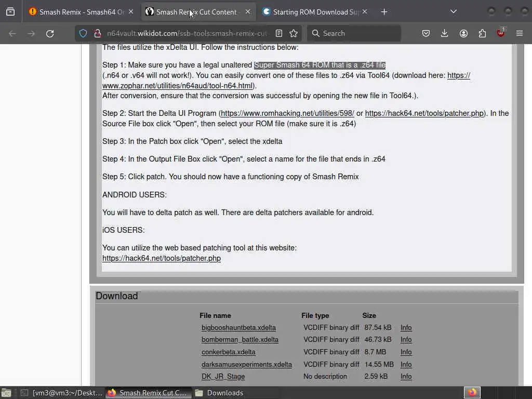
Task: Open tracking protection shield icon
Action: (x=83, y=33)
